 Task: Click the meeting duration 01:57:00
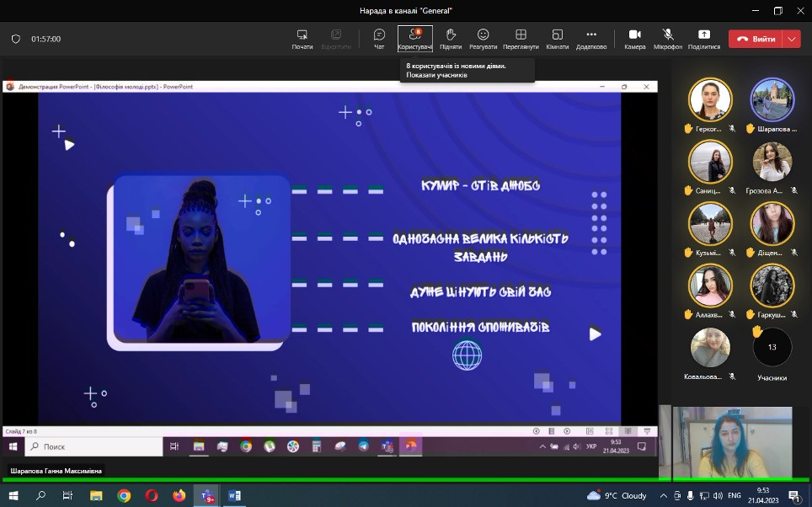click(45, 39)
